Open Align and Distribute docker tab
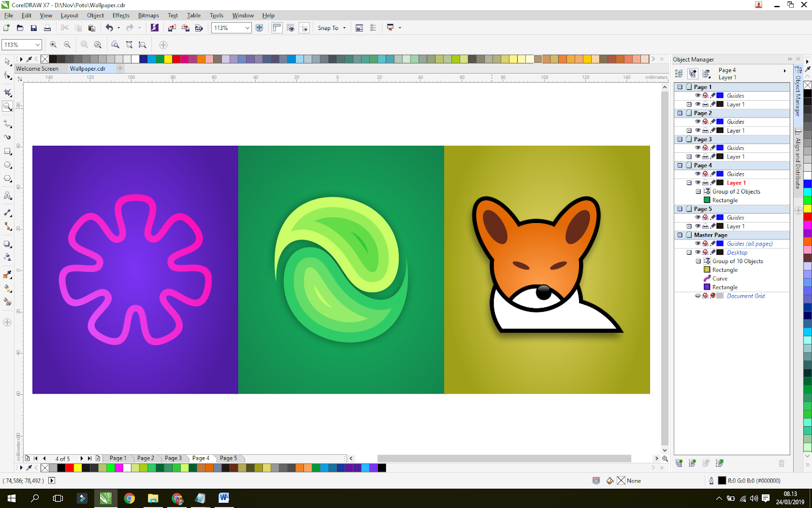The height and width of the screenshot is (508, 812). click(798, 159)
